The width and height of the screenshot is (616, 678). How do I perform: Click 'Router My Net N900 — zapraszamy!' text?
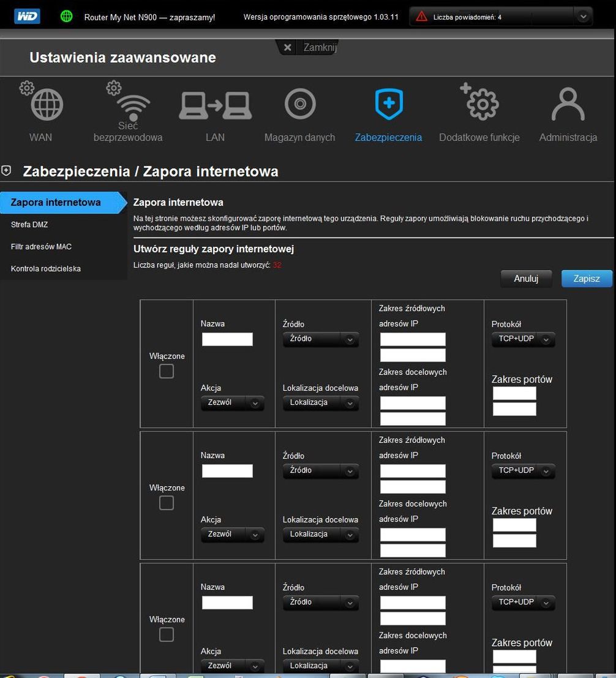pos(149,17)
